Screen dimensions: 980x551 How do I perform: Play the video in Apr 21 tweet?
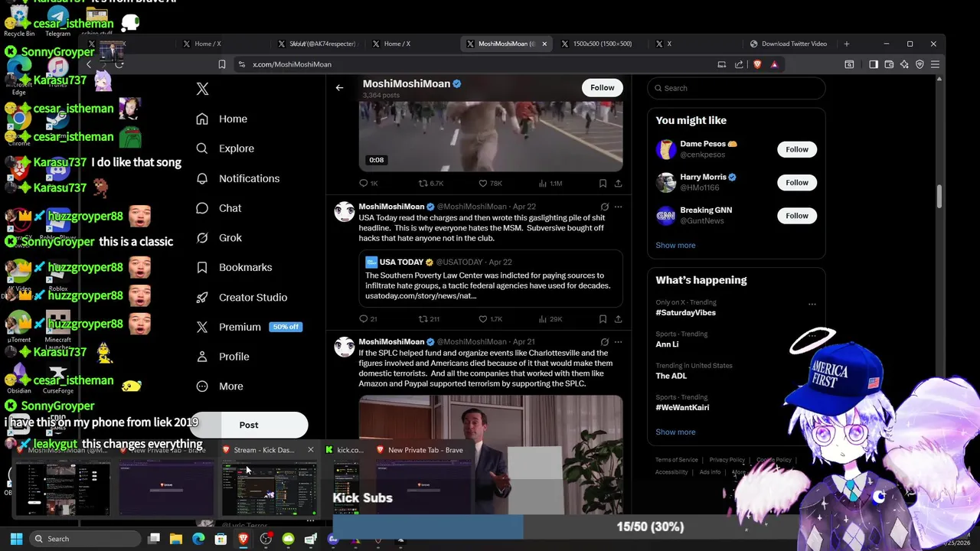click(491, 455)
